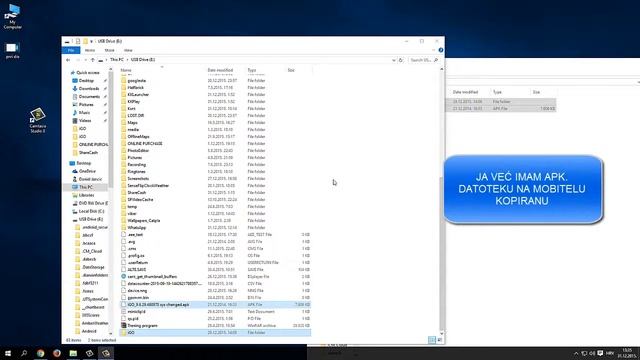
Task: Open the File ribbon tab
Action: [71, 50]
